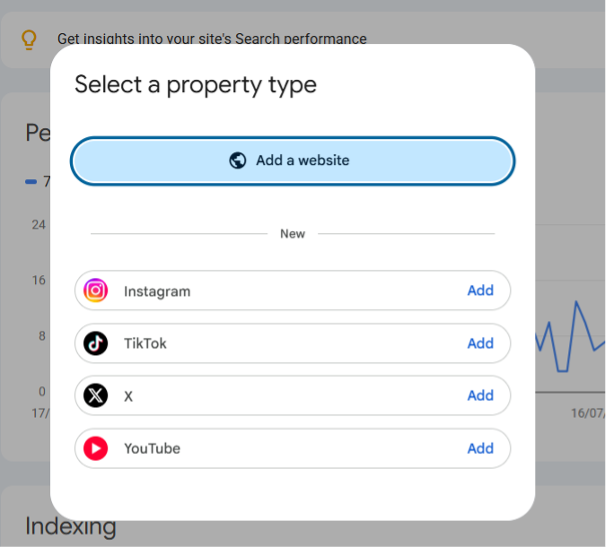The image size is (606, 548).
Task: Add a TikTok property
Action: click(480, 343)
